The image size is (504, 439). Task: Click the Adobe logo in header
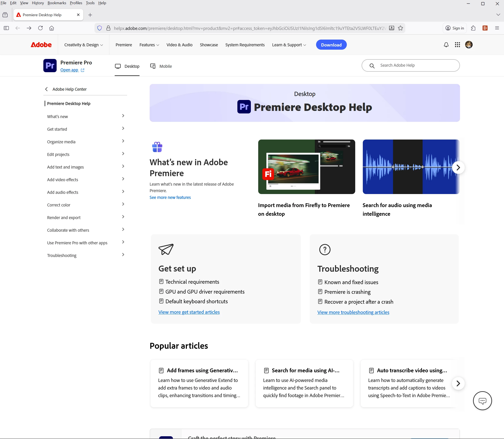tap(41, 45)
